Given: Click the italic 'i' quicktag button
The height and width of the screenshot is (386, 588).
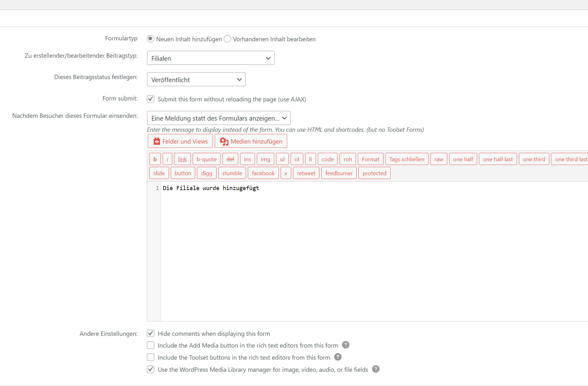Looking at the screenshot, I should 167,159.
